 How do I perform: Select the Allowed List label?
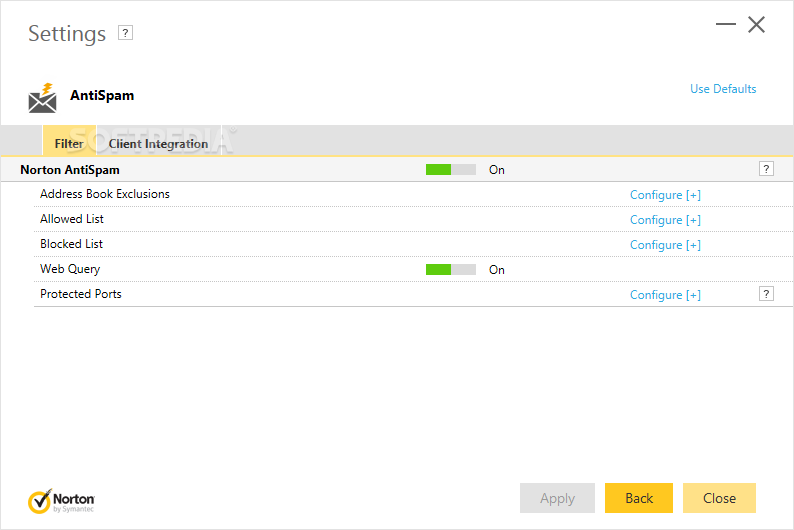point(72,219)
